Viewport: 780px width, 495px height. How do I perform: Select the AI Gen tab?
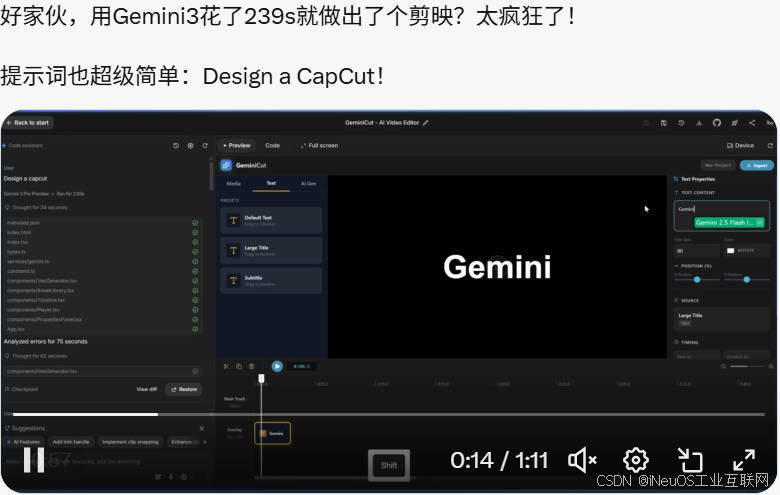pyautogui.click(x=308, y=184)
